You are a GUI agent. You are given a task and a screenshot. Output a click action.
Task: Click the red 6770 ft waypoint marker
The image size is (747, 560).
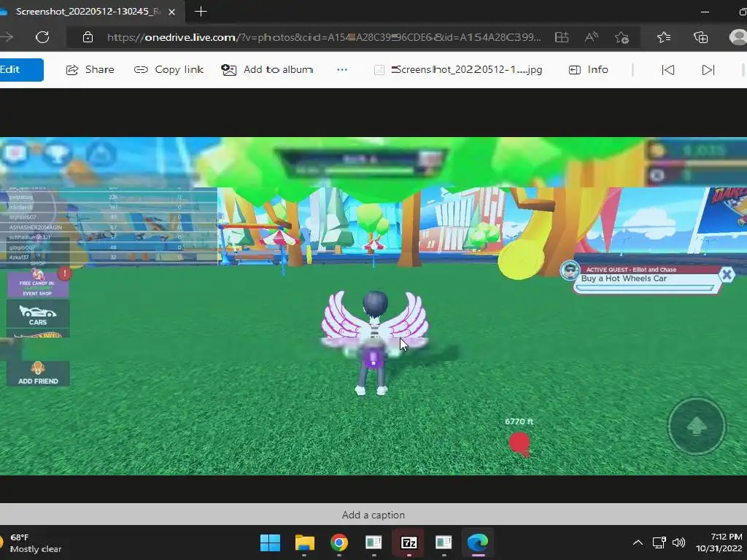pos(519,443)
